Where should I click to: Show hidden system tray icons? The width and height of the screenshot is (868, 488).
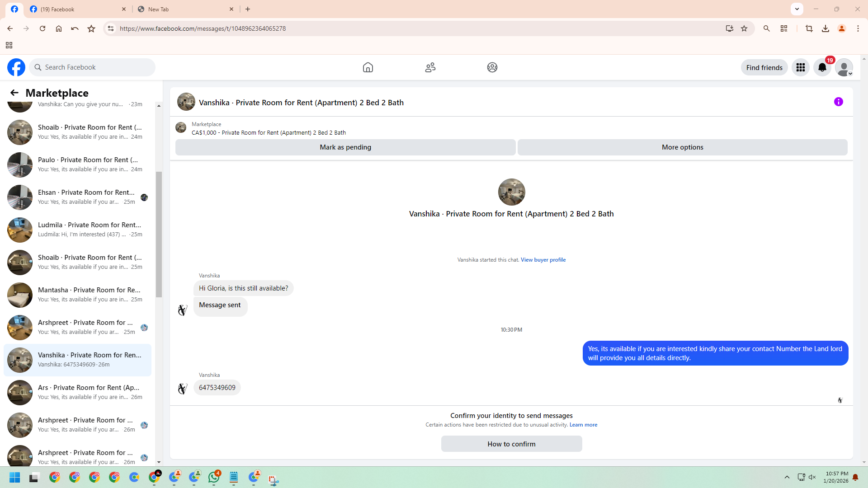[787, 477]
